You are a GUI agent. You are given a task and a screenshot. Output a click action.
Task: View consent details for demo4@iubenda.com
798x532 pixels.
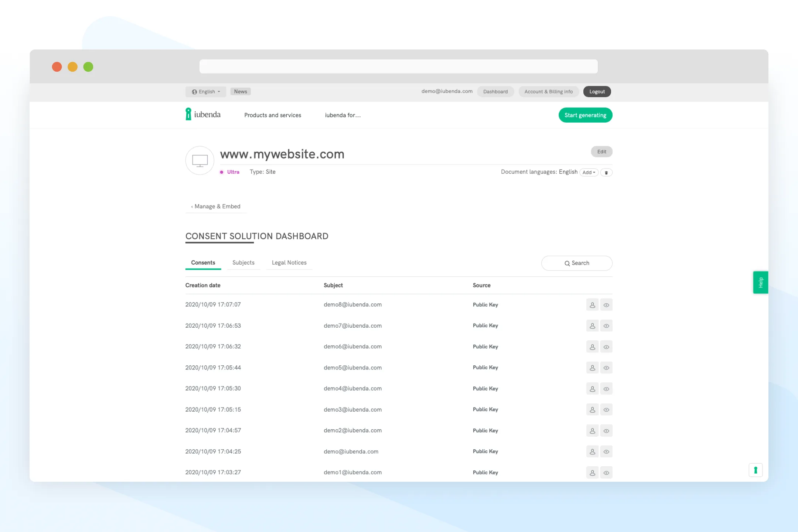606,389
